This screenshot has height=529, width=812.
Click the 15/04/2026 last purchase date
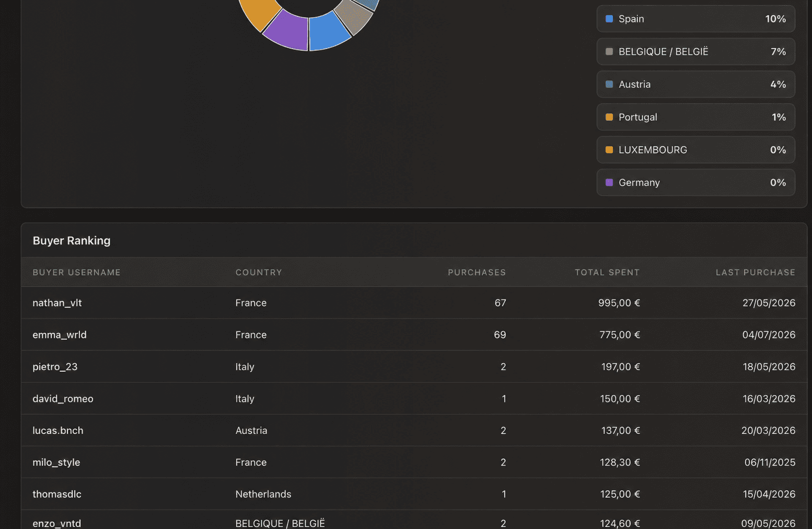coord(769,494)
